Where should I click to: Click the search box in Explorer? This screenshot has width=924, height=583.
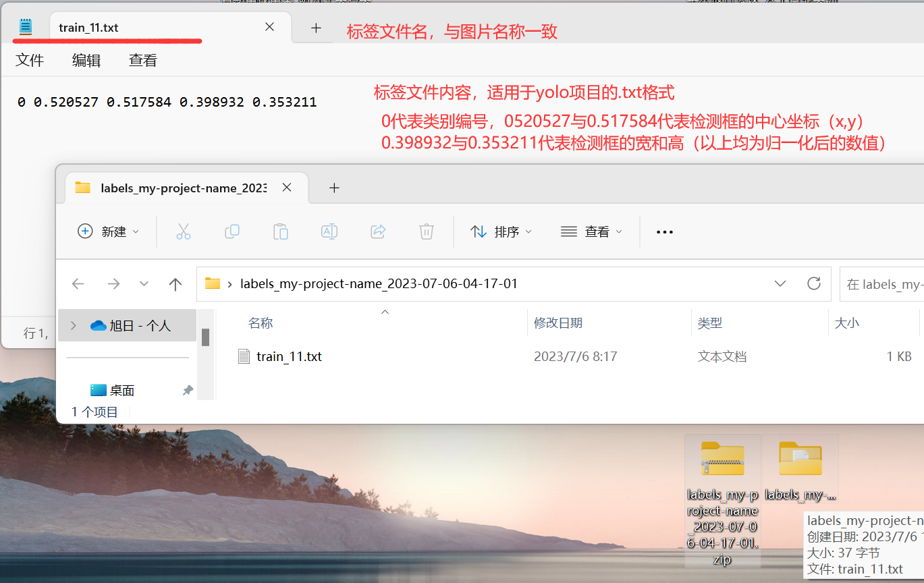click(881, 284)
